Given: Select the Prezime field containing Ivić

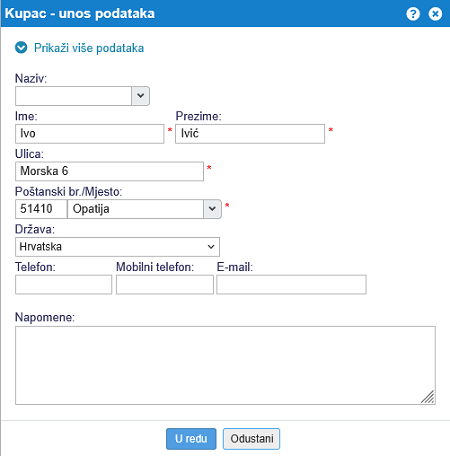Looking at the screenshot, I should 250,134.
